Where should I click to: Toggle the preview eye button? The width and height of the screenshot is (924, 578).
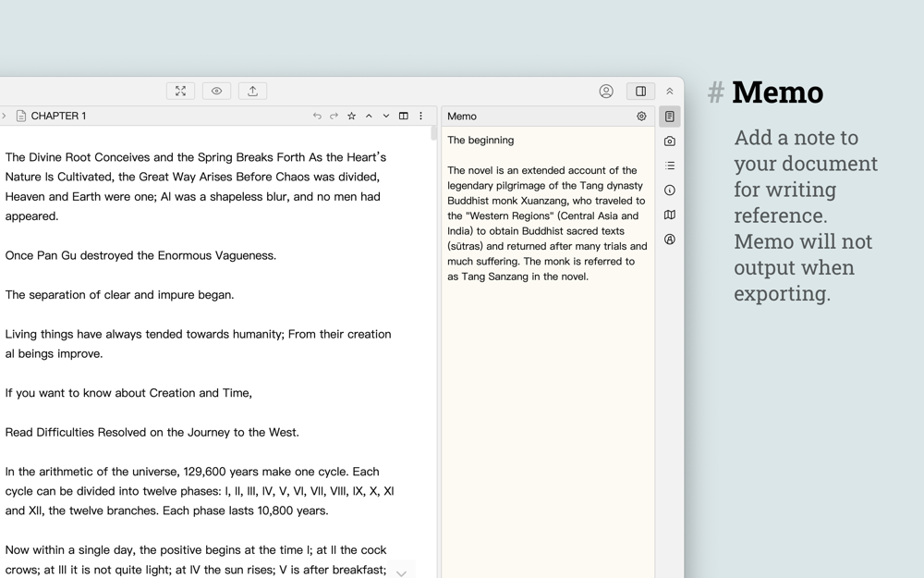pyautogui.click(x=216, y=91)
